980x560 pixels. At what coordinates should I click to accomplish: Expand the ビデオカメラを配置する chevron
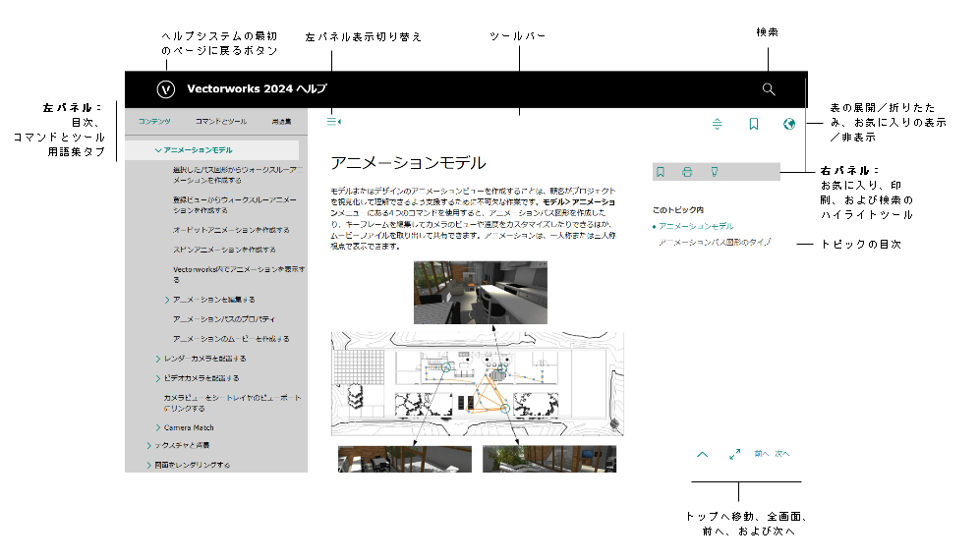[158, 378]
